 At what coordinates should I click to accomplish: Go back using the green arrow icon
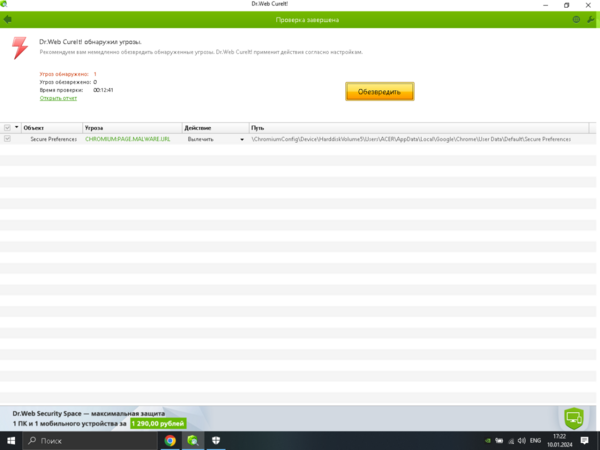pyautogui.click(x=8, y=20)
